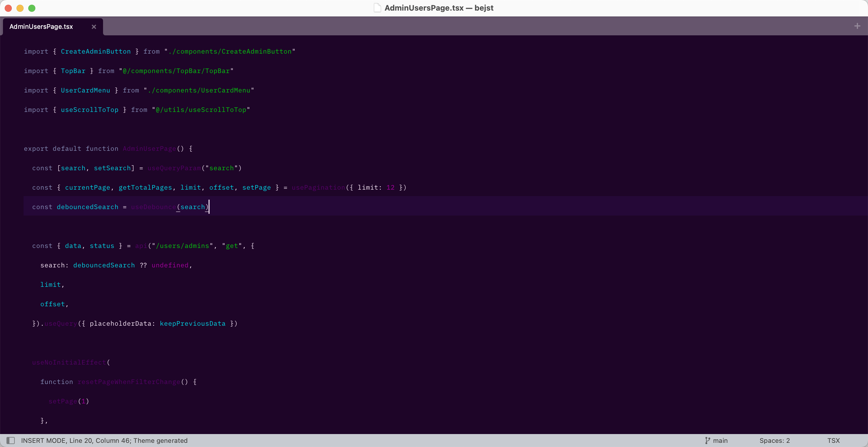Screen dimensions: 868x447
Task: Change indentation via Spaces: 2
Action: (775, 440)
